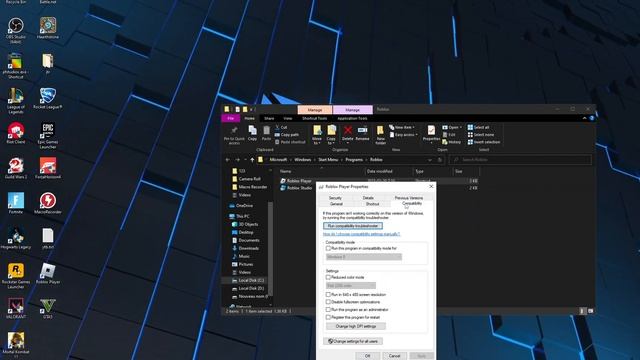This screenshot has width=640, height=360.
Task: Enable Run this program in compatibility mode
Action: click(x=328, y=248)
